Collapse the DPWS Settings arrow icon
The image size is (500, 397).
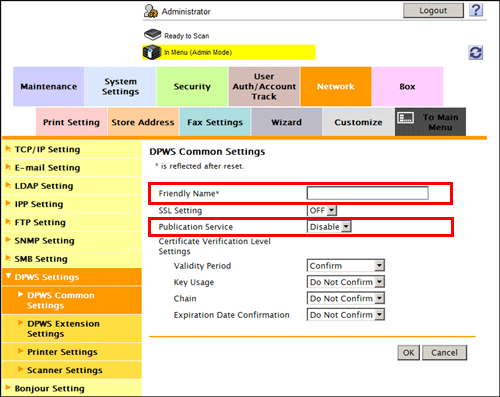pyautogui.click(x=9, y=276)
